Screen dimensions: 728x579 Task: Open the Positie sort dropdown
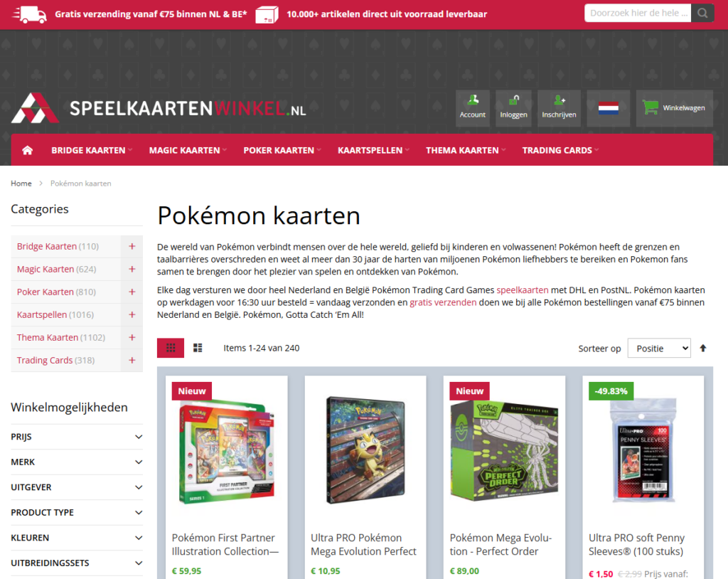[x=659, y=348]
